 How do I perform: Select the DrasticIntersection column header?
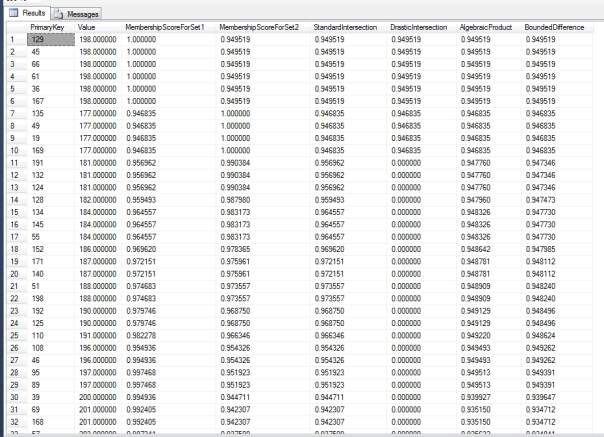421,27
